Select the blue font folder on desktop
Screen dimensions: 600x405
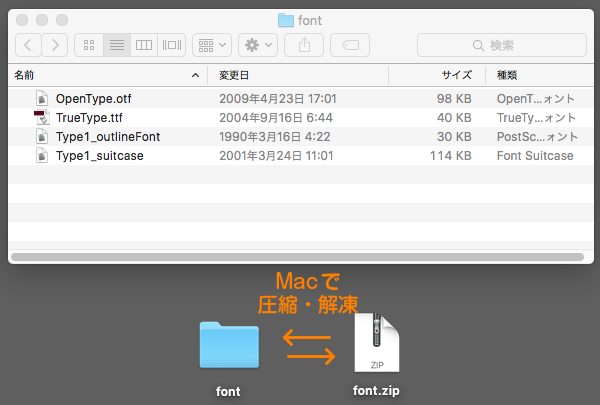[x=229, y=345]
